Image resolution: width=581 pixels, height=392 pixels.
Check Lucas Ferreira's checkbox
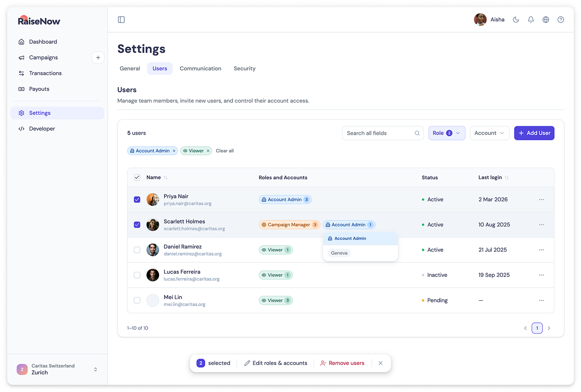(x=137, y=275)
